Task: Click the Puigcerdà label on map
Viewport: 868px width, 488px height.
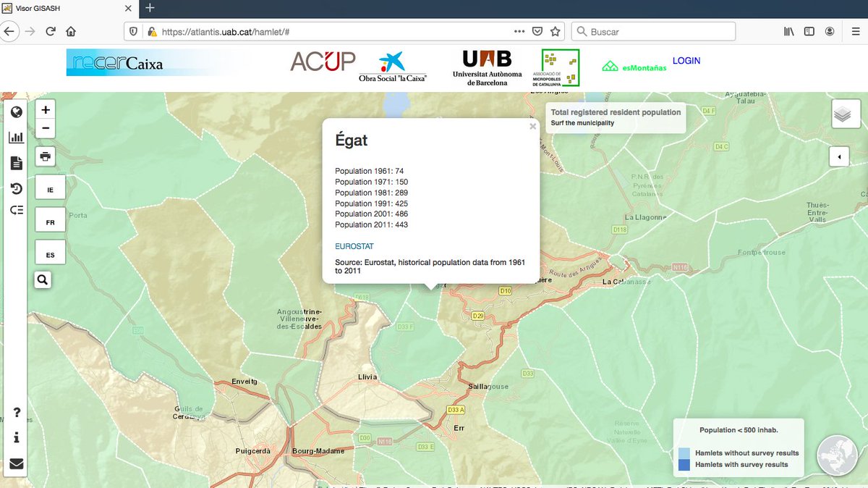Action: (x=253, y=450)
